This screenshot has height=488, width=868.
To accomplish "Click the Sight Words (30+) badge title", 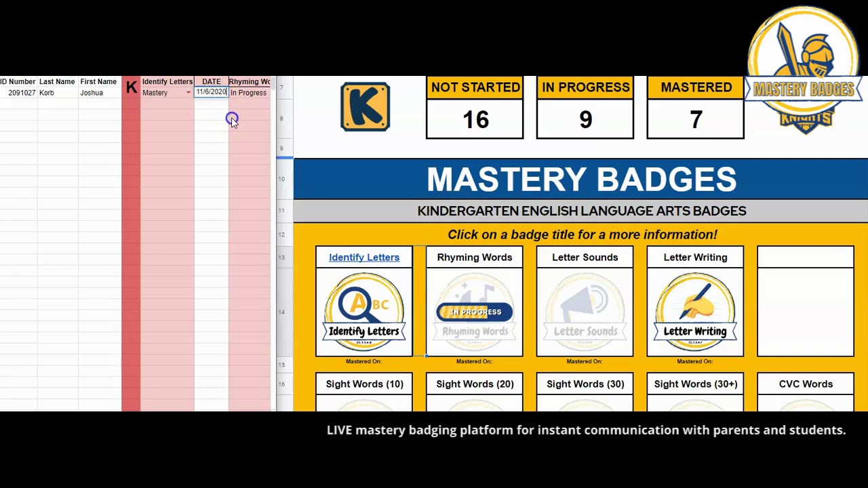I will pyautogui.click(x=695, y=384).
